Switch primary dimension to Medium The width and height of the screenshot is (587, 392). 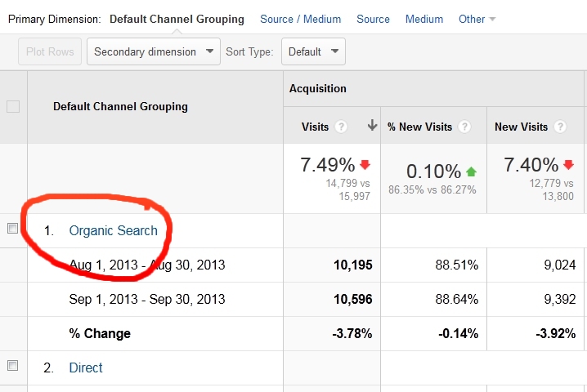424,19
